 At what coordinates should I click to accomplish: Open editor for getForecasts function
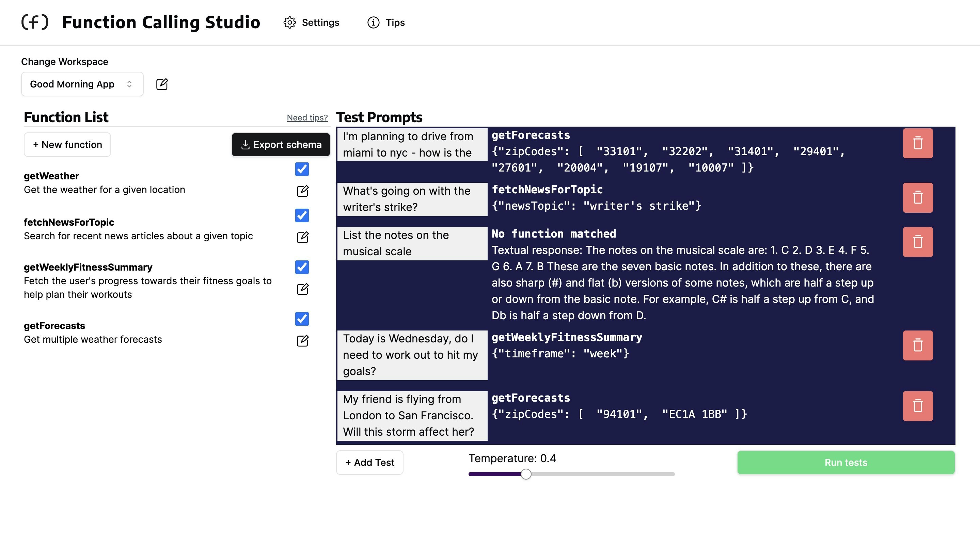coord(302,341)
